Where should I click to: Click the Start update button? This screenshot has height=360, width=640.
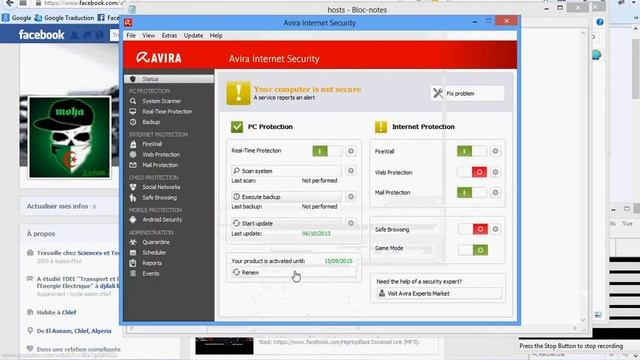[x=286, y=223]
